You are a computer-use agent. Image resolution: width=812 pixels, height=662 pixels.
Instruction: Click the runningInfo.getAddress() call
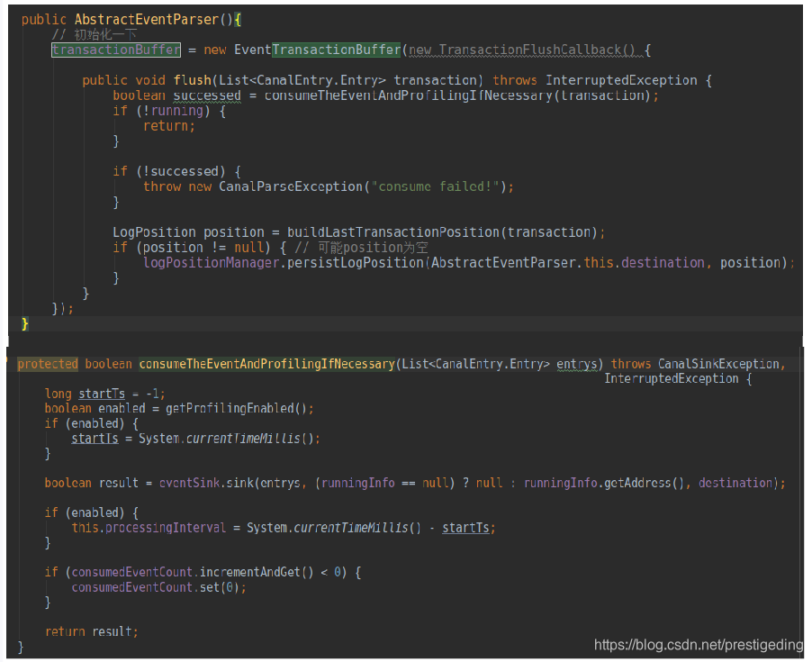(604, 484)
